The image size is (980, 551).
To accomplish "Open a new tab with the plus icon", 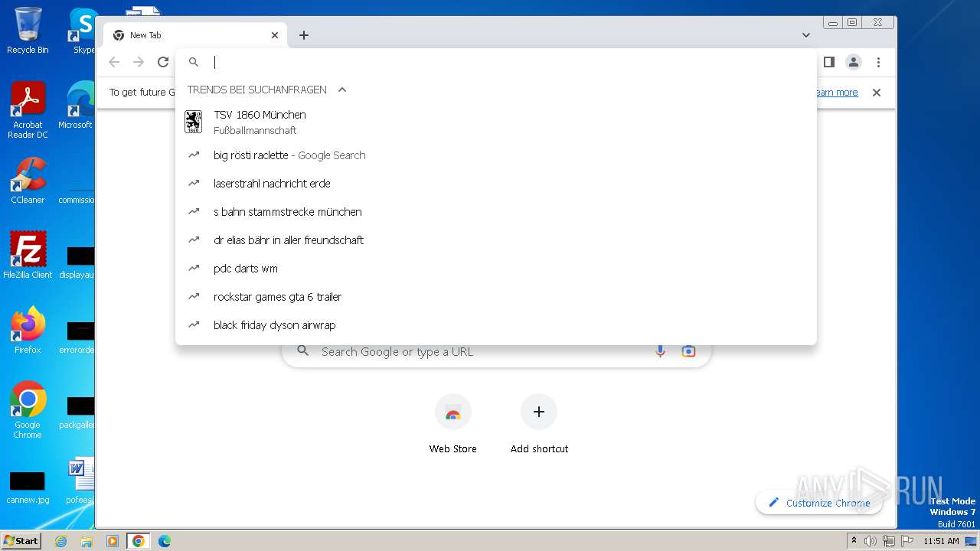I will (304, 35).
